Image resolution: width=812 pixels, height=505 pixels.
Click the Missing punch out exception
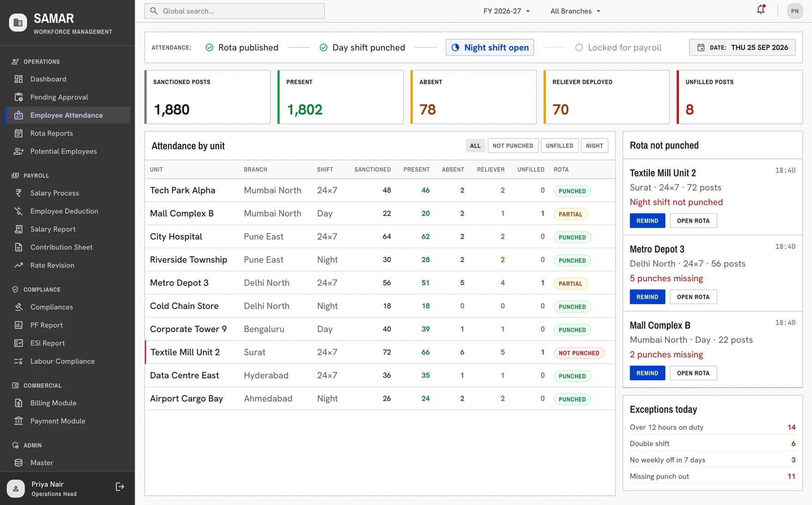pyautogui.click(x=712, y=476)
